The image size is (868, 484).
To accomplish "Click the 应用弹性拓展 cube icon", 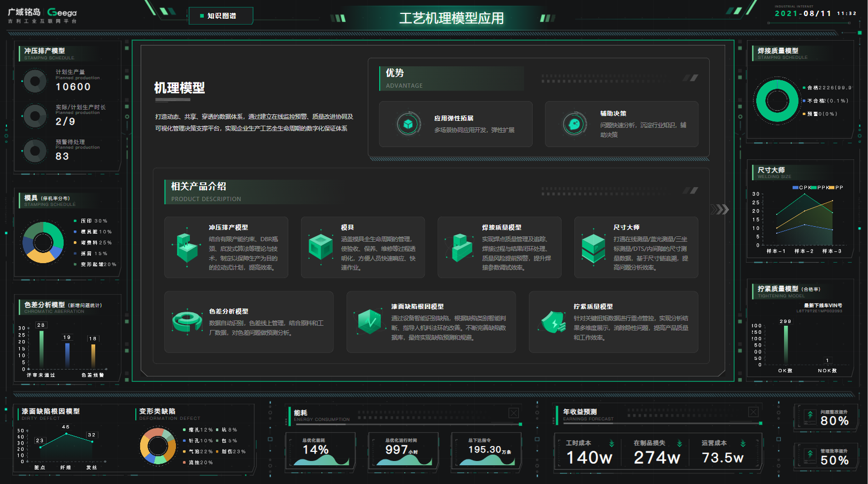I will click(408, 124).
